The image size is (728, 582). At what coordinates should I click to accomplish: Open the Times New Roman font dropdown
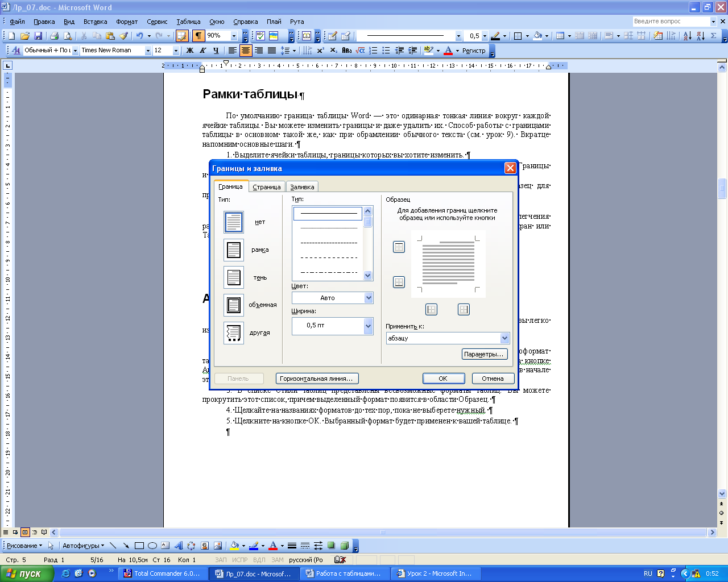pyautogui.click(x=148, y=51)
